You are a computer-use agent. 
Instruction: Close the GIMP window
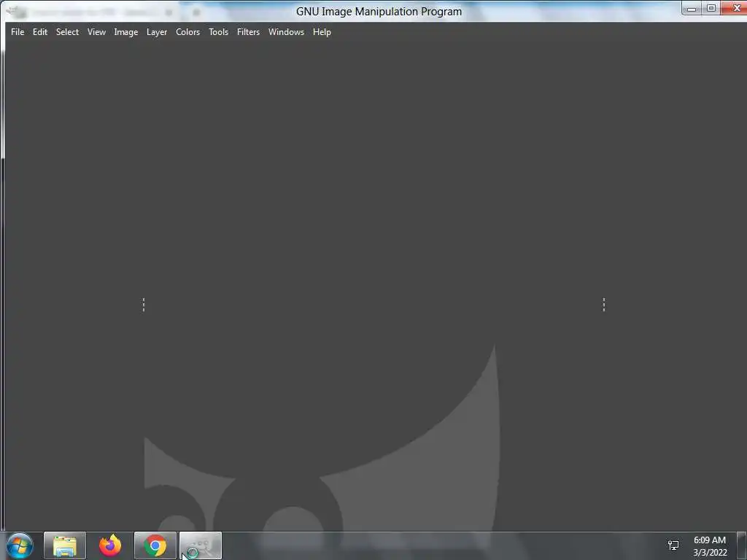[x=735, y=8]
